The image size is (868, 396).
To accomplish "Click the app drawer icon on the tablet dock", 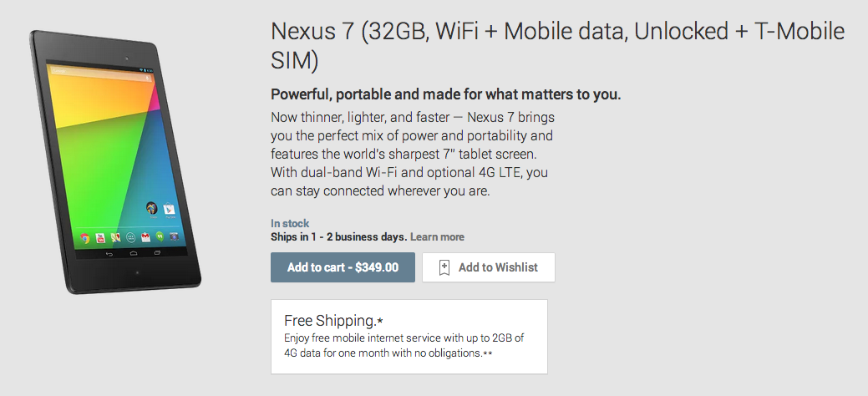I will point(130,238).
